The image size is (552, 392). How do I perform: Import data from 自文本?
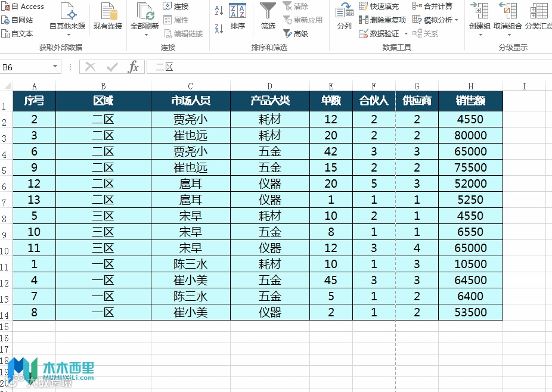(x=17, y=34)
